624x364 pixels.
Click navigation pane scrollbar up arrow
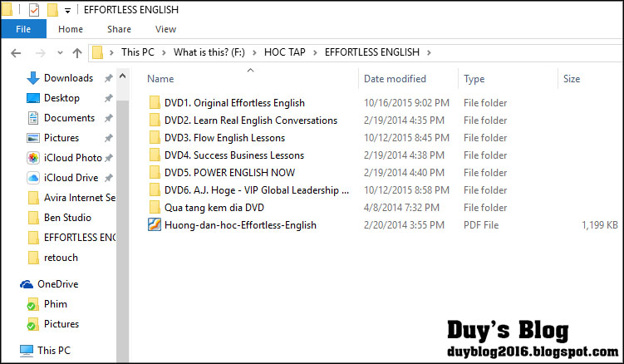click(x=123, y=76)
